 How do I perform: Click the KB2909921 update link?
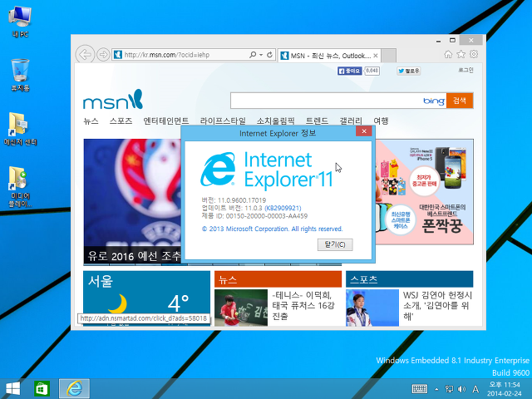coord(283,208)
